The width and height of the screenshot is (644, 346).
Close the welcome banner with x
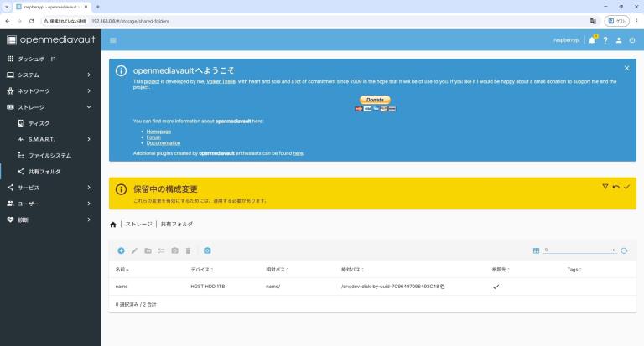[x=626, y=68]
